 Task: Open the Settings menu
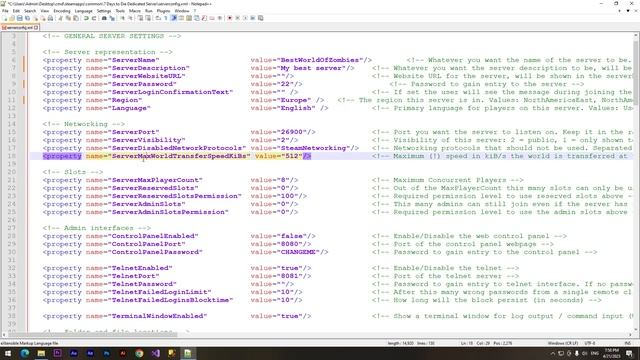coord(104,11)
